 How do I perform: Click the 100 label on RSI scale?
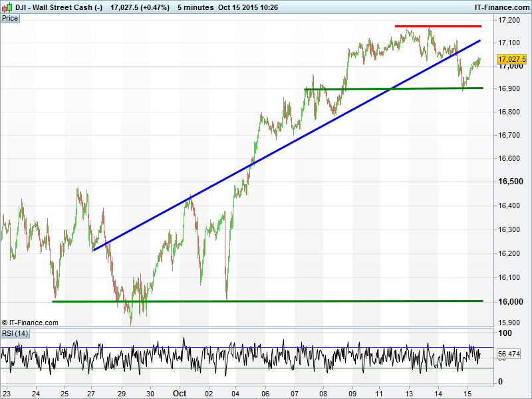pyautogui.click(x=505, y=332)
